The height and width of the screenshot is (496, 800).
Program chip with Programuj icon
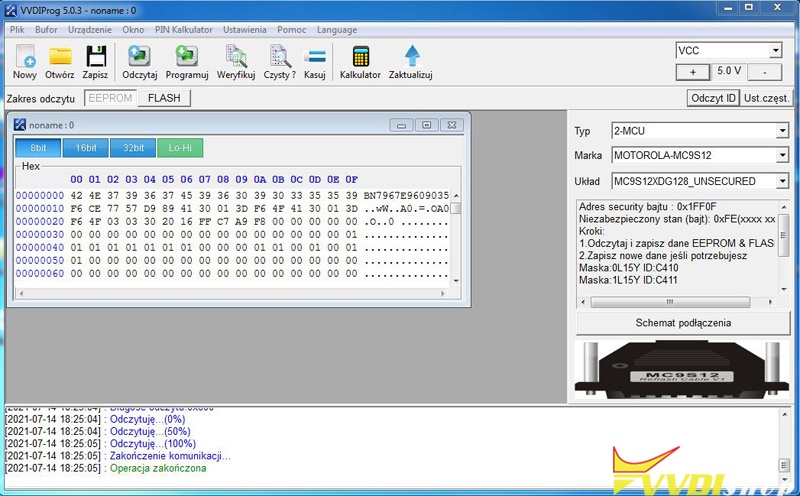[187, 56]
